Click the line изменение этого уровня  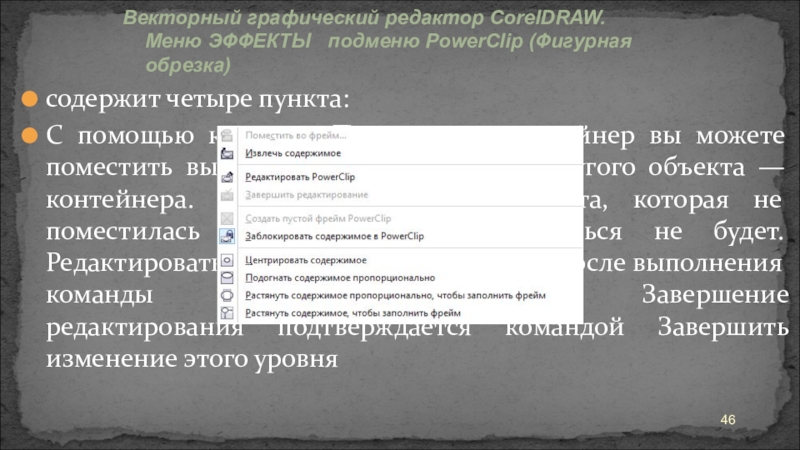point(192,359)
